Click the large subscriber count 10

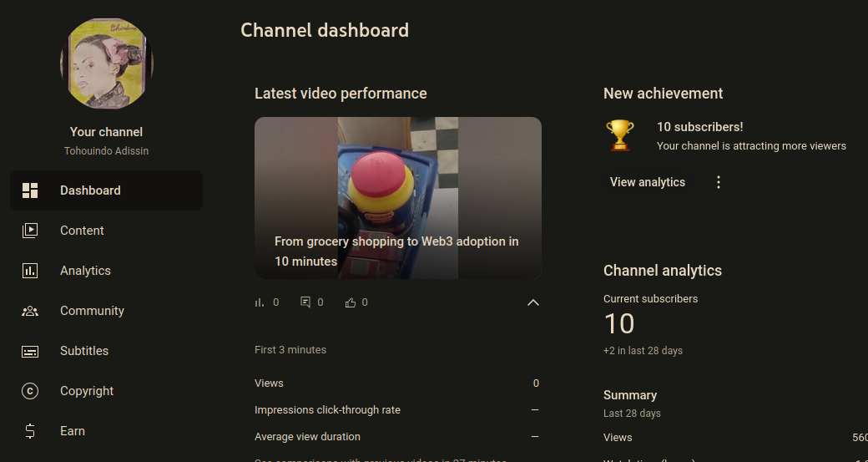click(619, 323)
